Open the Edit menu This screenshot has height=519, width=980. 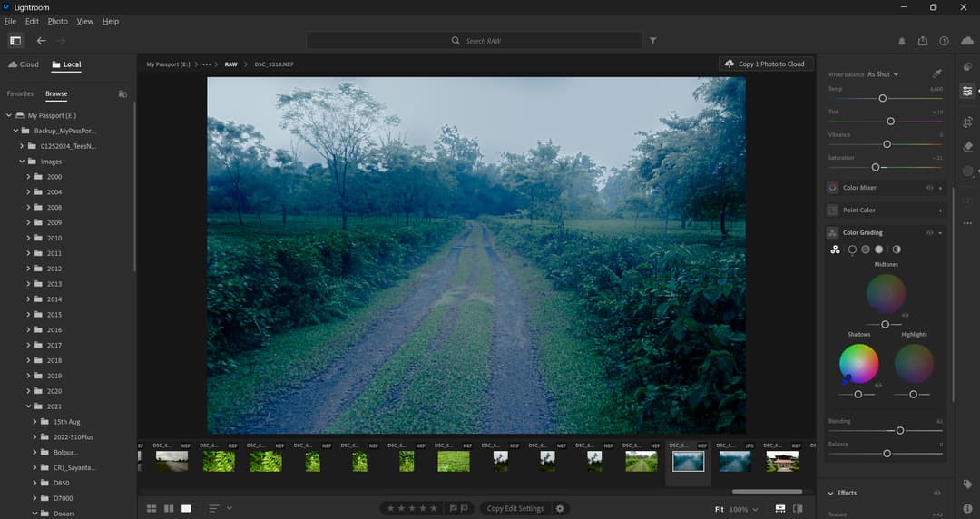pyautogui.click(x=32, y=21)
